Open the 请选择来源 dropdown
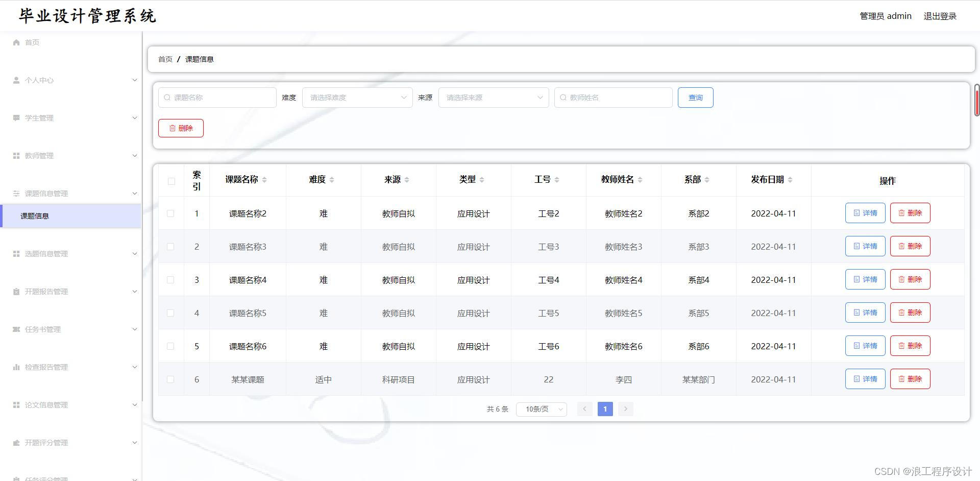The width and height of the screenshot is (980, 481). tap(494, 98)
